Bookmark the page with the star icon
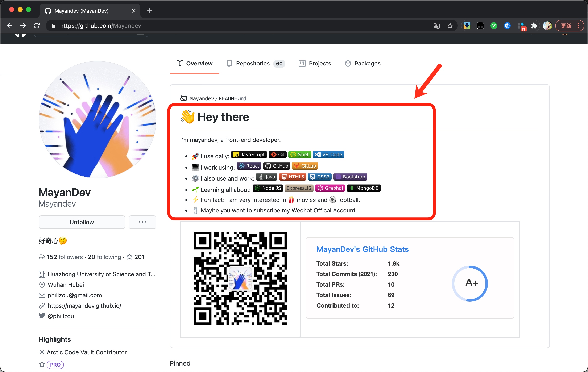 tap(450, 26)
